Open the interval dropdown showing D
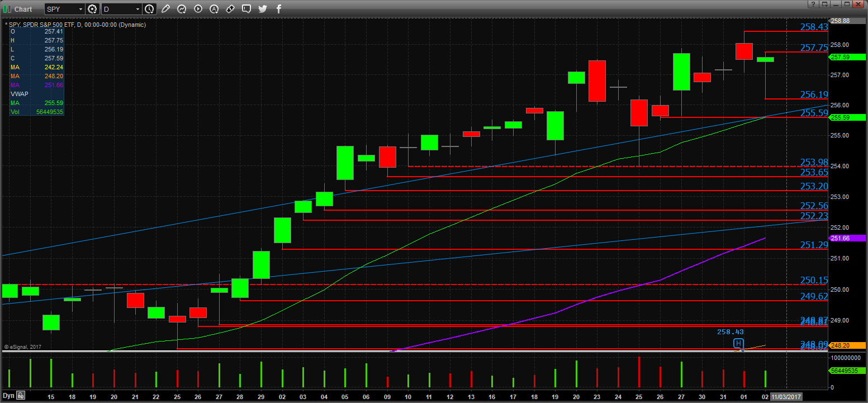 coord(121,9)
